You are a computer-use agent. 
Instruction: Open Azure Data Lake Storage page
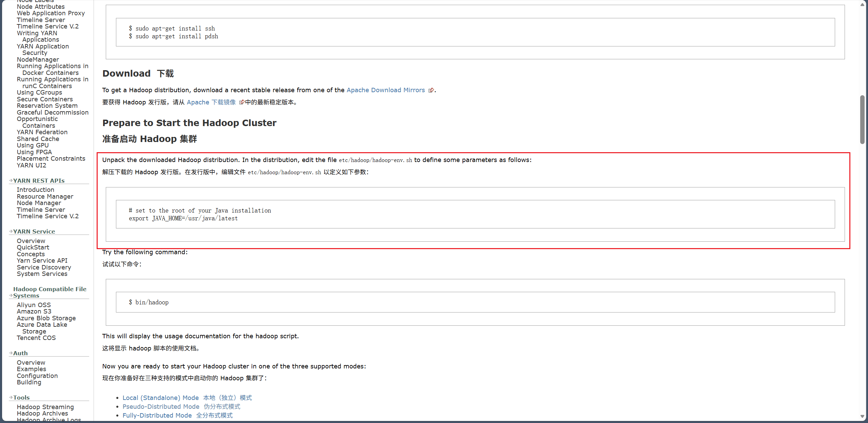coord(42,328)
